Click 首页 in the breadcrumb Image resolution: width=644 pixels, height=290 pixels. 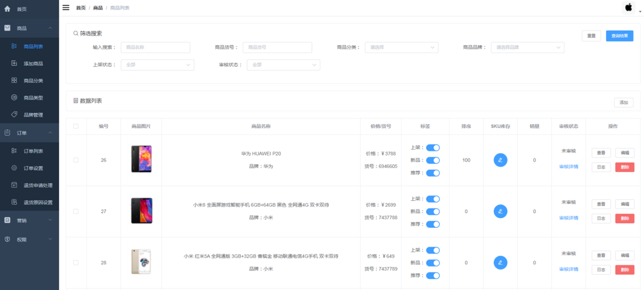point(81,8)
